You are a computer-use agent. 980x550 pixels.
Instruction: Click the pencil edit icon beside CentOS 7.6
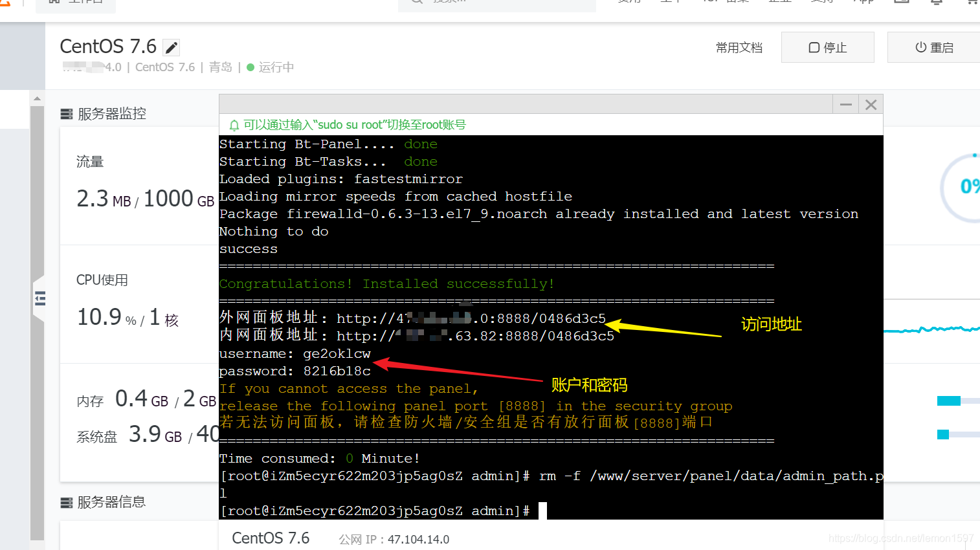coord(172,47)
